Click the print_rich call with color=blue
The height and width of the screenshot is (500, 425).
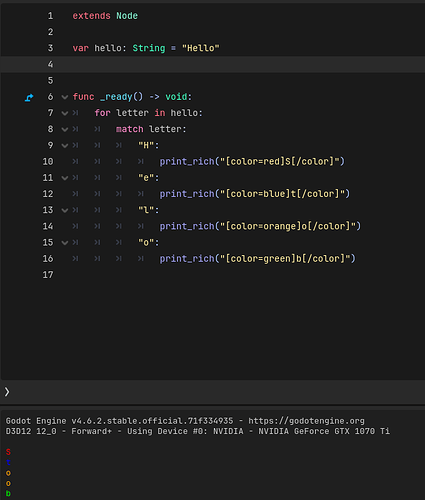pos(255,194)
